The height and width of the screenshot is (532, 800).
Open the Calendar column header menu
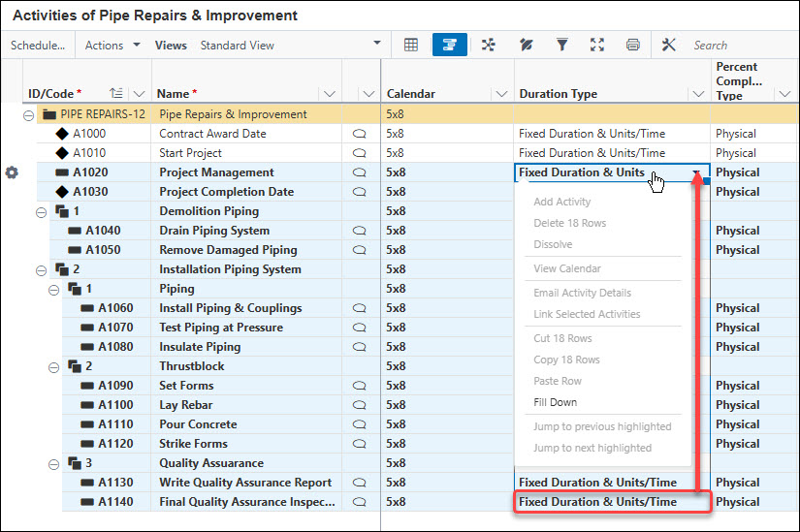[501, 94]
